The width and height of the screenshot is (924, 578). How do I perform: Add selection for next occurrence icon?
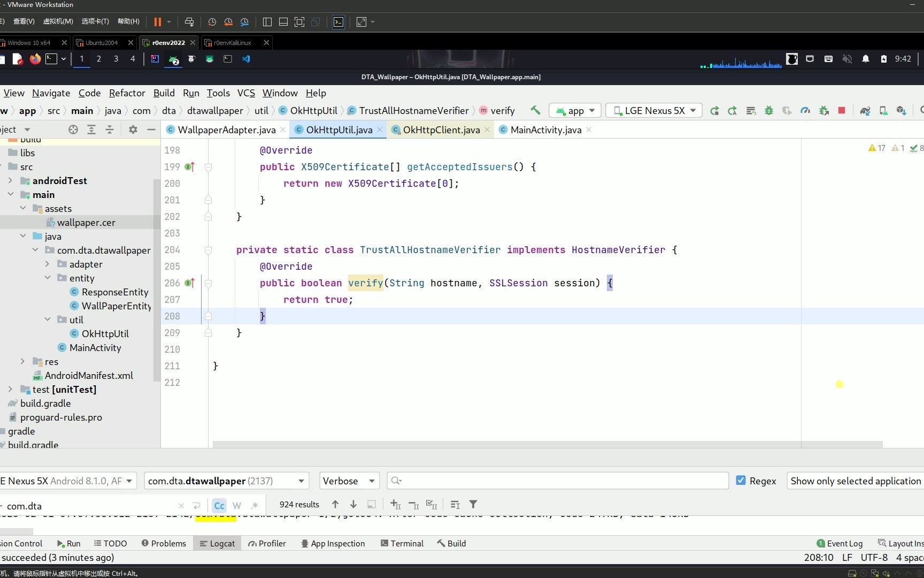(396, 504)
